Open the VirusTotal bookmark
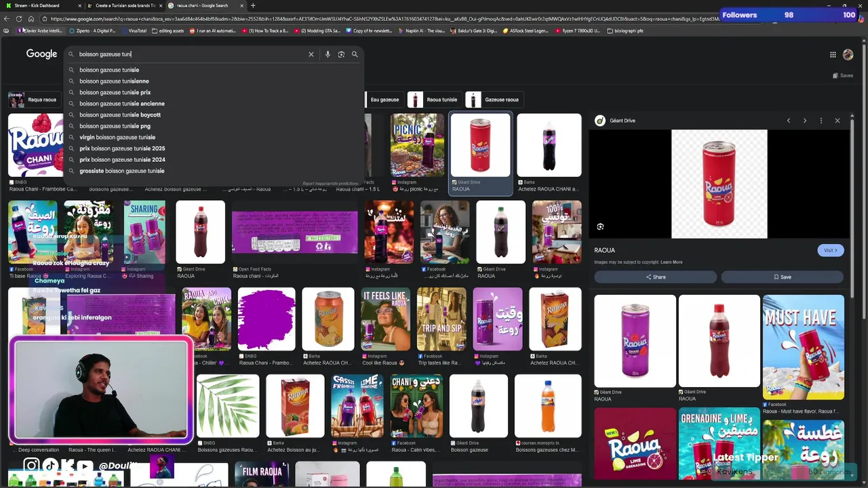Screen dimensions: 868x488 click(x=133, y=30)
